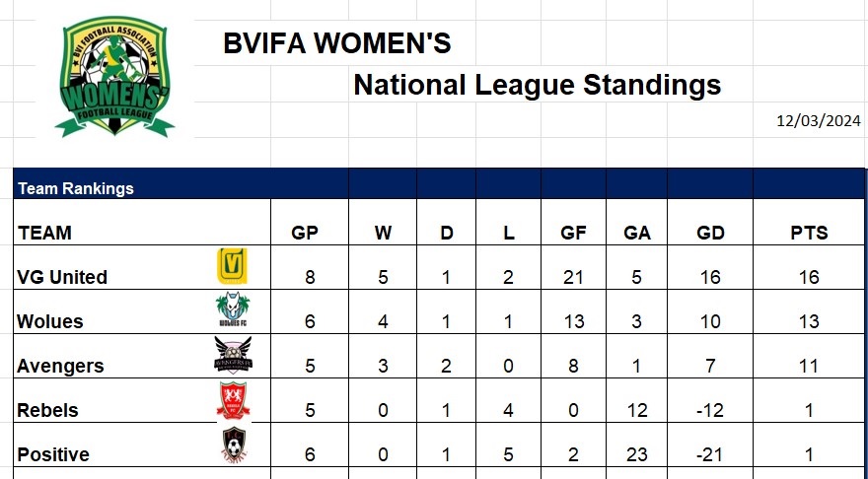Select Wolues goals-for value 13

coord(573,321)
